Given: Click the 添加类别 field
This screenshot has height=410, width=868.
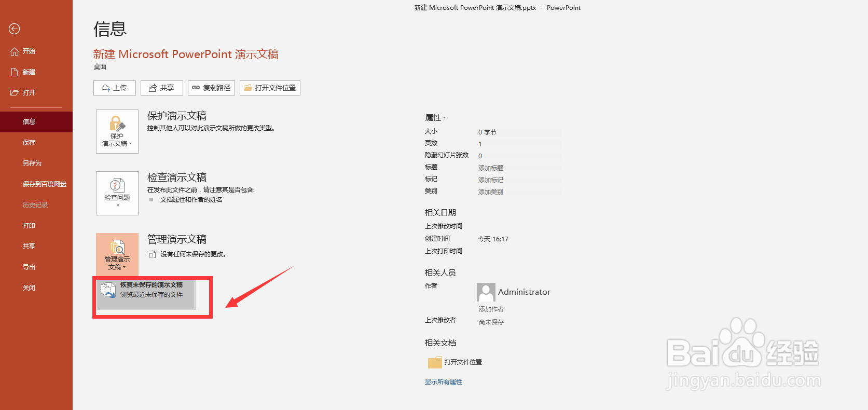Looking at the screenshot, I should tap(519, 192).
